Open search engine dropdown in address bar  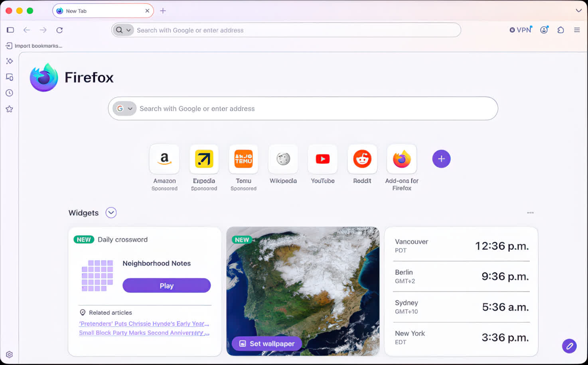point(123,30)
